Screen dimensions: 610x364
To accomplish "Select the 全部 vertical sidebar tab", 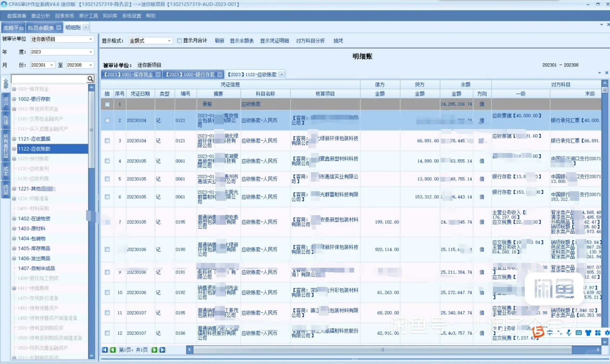I will click(5, 84).
